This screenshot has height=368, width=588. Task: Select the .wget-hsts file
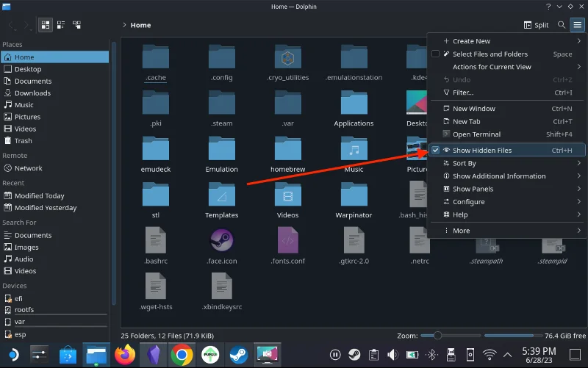click(156, 292)
